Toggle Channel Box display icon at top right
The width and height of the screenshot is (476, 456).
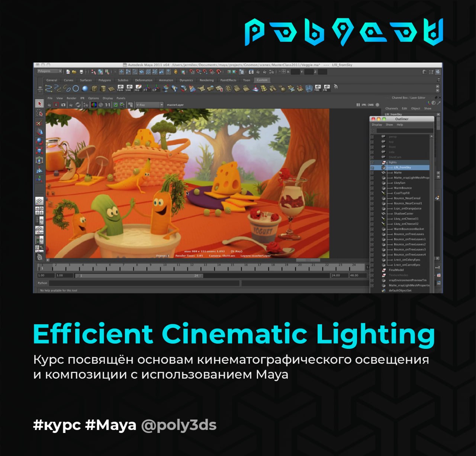438,72
